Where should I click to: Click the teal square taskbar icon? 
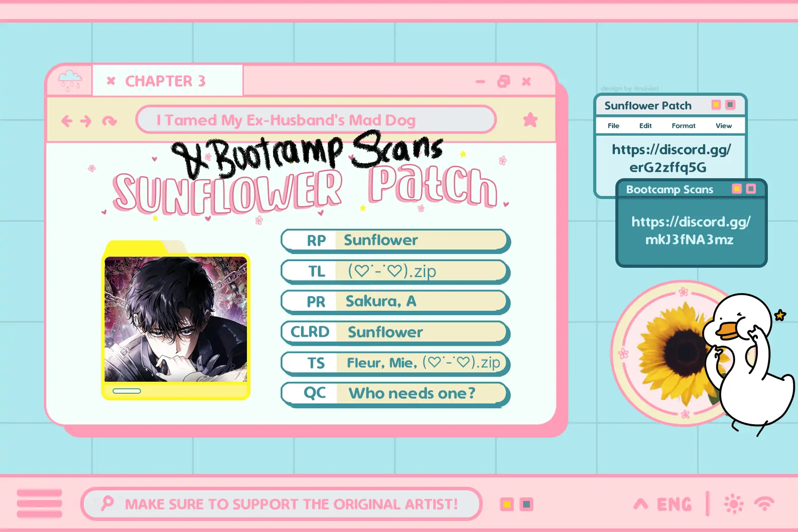[526, 504]
